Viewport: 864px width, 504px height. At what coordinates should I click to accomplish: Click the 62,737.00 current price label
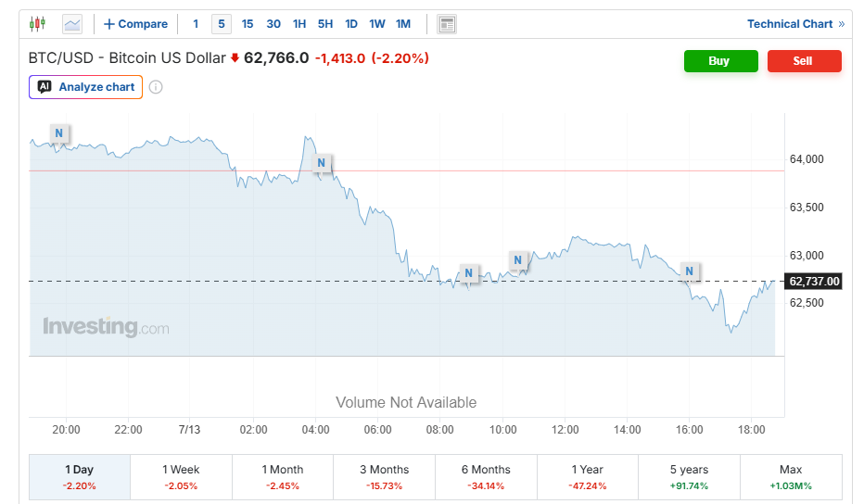pos(813,282)
